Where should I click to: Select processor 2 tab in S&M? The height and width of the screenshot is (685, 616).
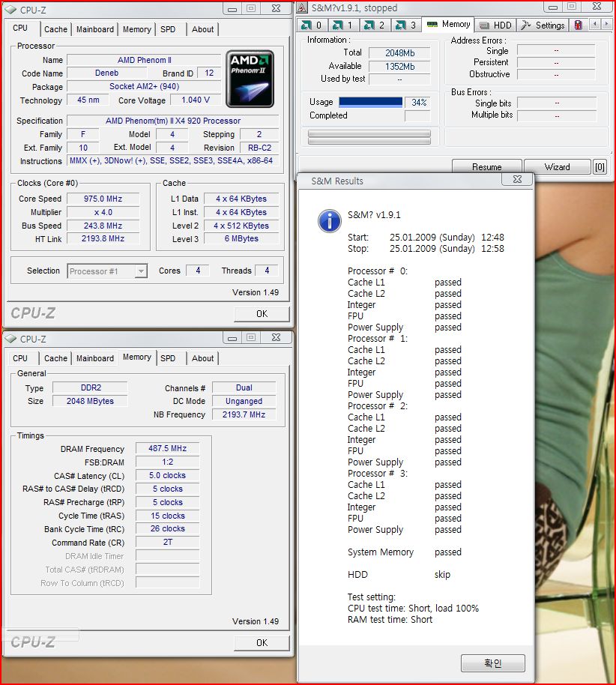coord(375,25)
